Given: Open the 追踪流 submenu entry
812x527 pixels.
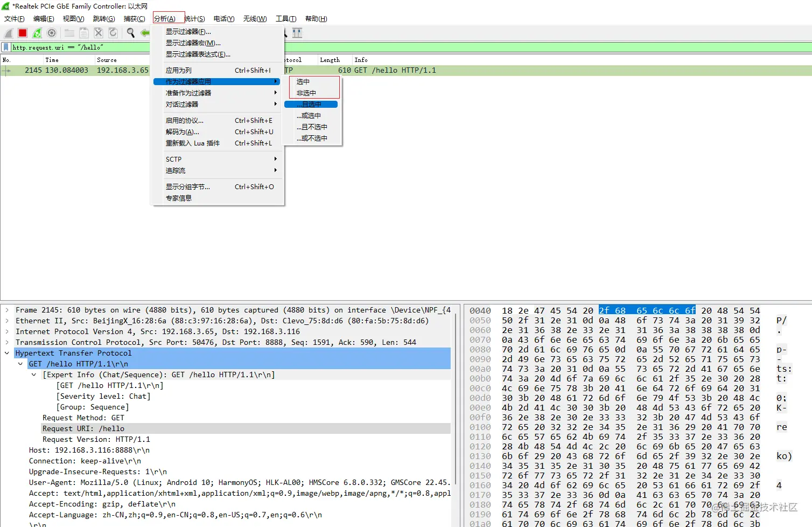Looking at the screenshot, I should point(217,170).
